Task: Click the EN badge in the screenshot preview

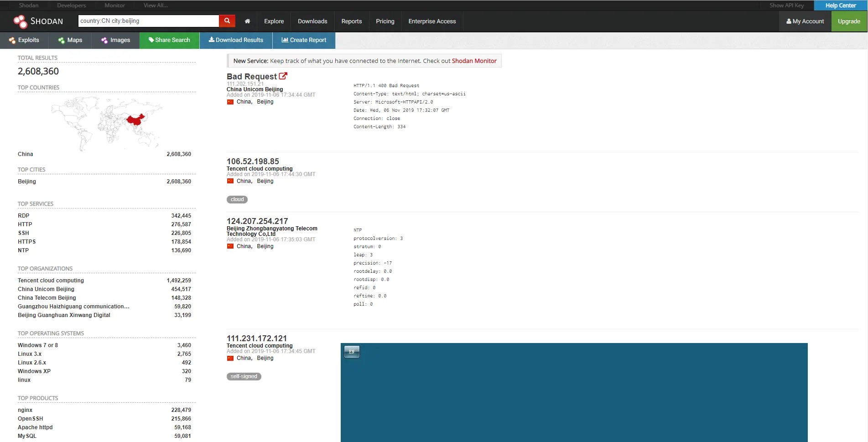Action: (352, 352)
